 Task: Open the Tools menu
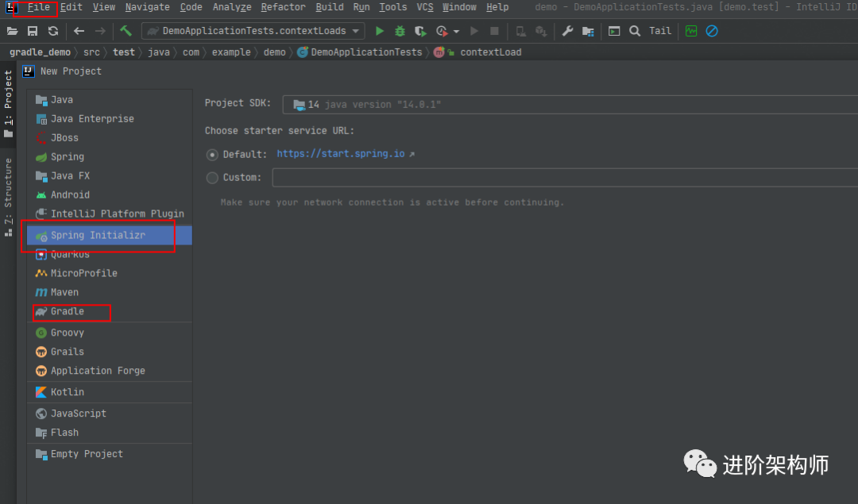pyautogui.click(x=393, y=7)
